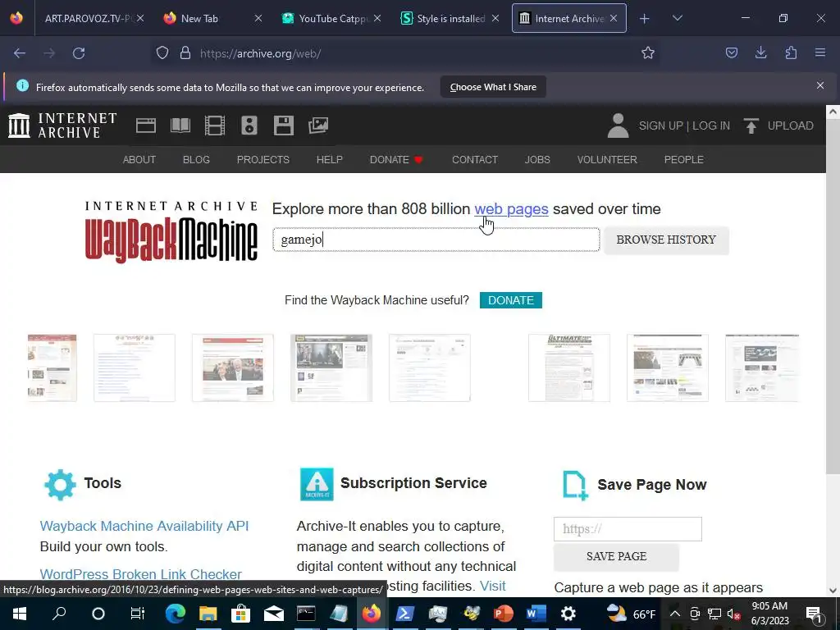Open Microsoft Edge from the taskbar
Image resolution: width=840 pixels, height=630 pixels.
click(x=175, y=614)
